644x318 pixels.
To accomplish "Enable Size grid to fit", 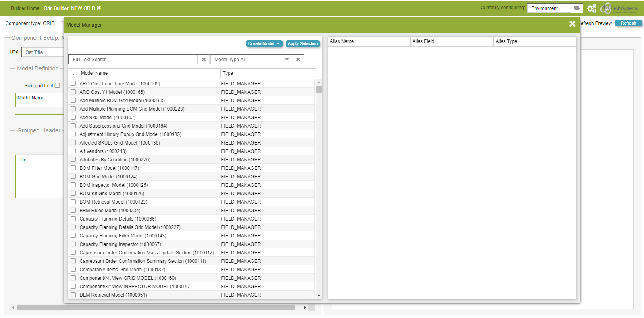I will 57,85.
